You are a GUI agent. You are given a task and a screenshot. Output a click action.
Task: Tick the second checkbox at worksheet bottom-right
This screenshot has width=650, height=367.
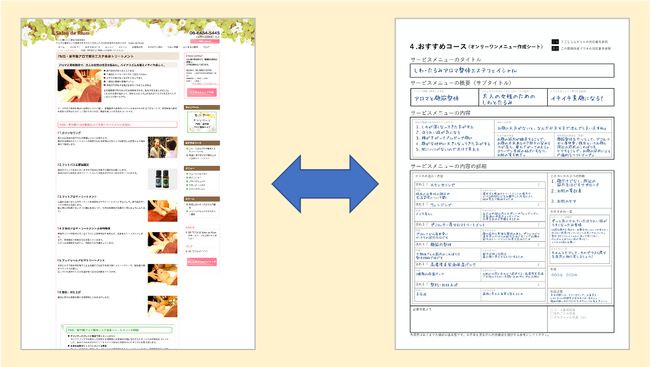point(552,314)
